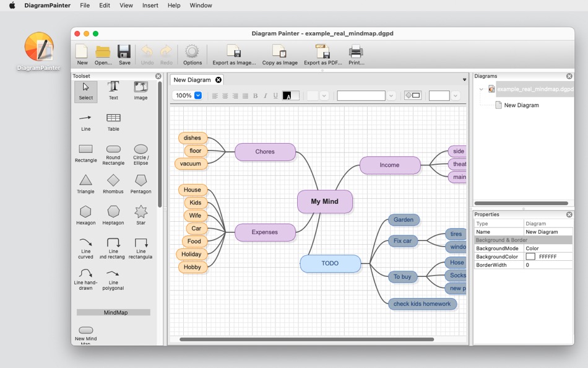
Task: Set text alignment to center
Action: click(x=225, y=96)
